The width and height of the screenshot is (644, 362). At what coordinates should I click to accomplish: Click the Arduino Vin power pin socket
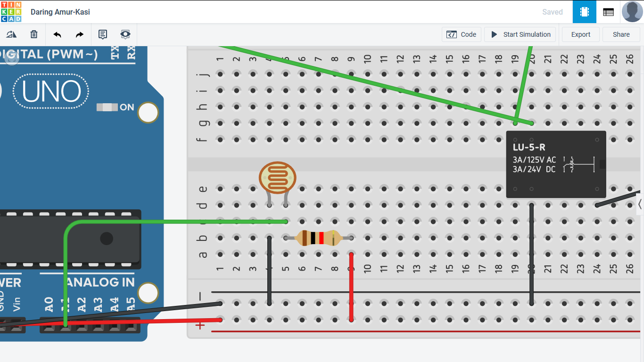[x=17, y=325]
